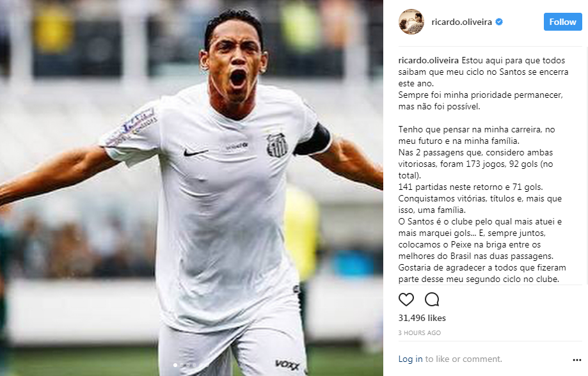Click bold ricardo.oliveira name in the caption
The height and width of the screenshot is (376, 588).
pyautogui.click(x=428, y=60)
